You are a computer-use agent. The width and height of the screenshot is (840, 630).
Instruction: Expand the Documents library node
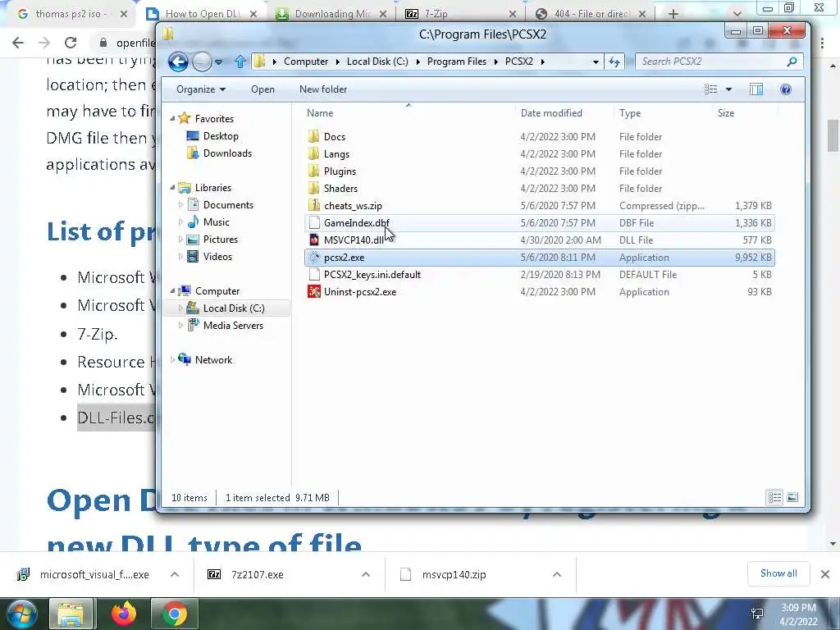click(x=180, y=204)
